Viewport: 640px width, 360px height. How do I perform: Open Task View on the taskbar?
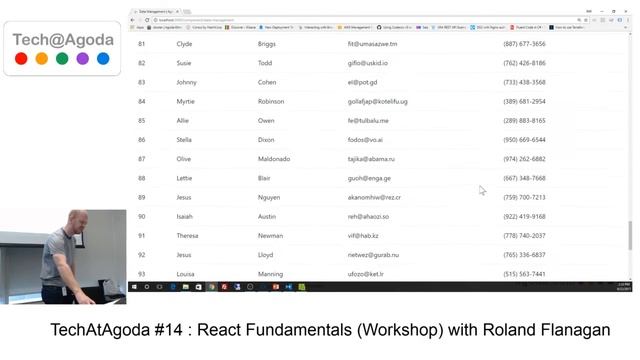click(160, 287)
